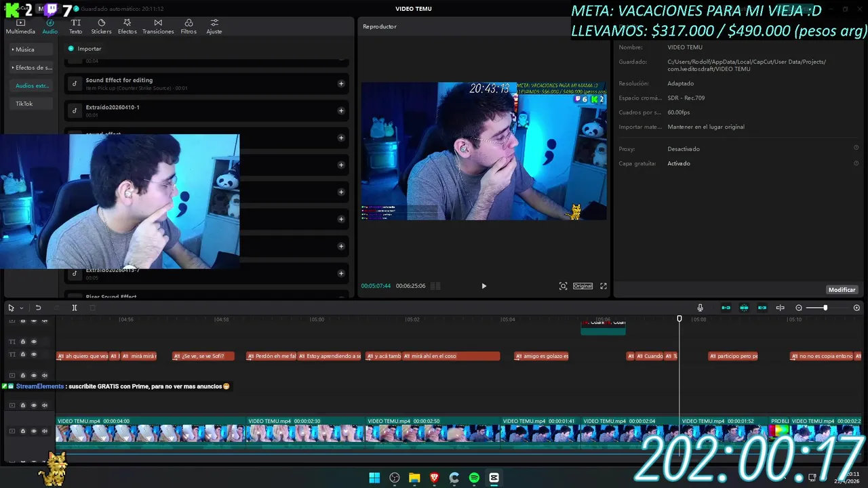Open Spotify from the taskbar
Image resolution: width=868 pixels, height=488 pixels.
pyautogui.click(x=474, y=478)
